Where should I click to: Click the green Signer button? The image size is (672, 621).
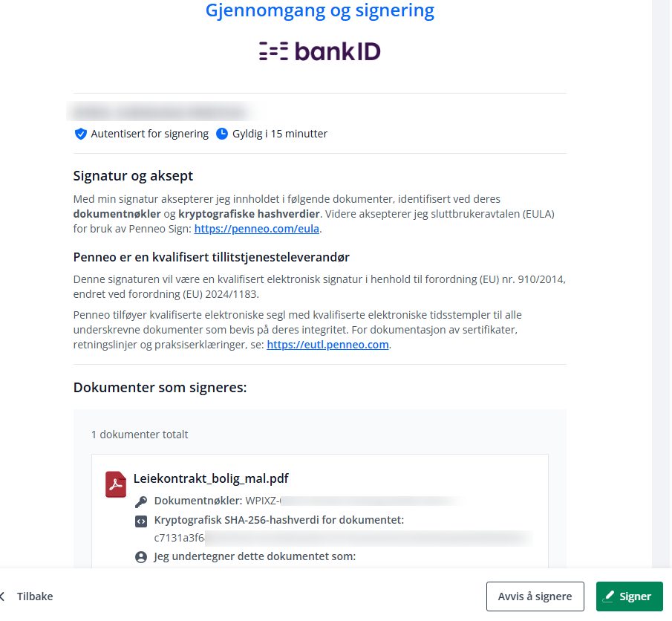pyautogui.click(x=629, y=596)
